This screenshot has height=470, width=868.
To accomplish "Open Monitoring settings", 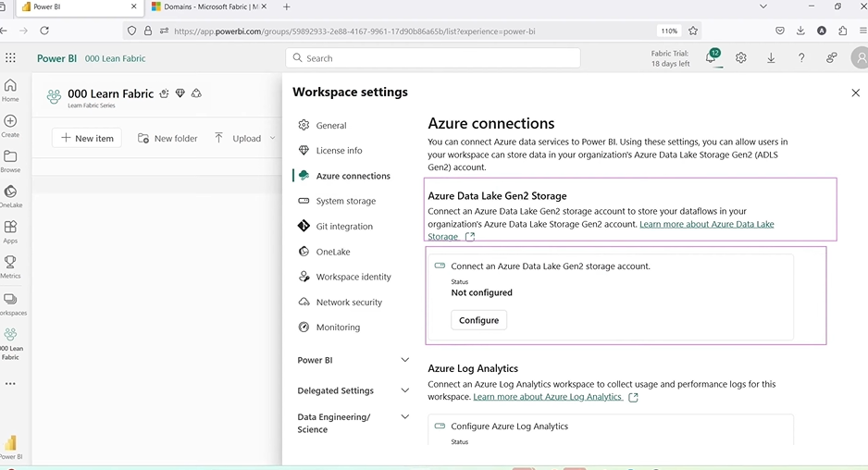I will [338, 327].
